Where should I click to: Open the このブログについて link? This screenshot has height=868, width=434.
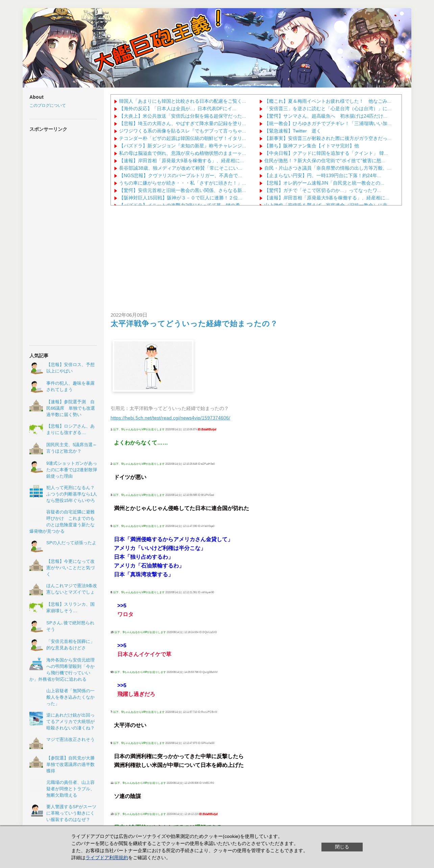click(x=48, y=105)
